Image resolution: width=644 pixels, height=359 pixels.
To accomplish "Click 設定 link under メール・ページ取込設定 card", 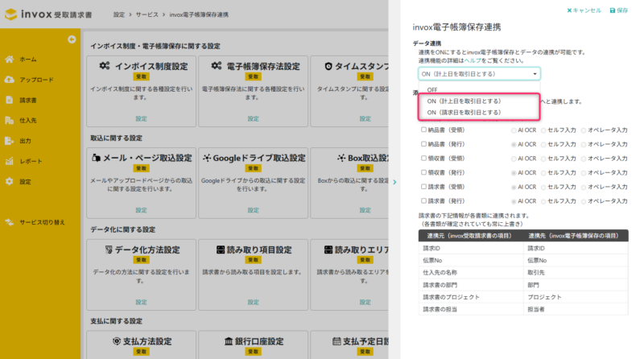I will [x=142, y=210].
